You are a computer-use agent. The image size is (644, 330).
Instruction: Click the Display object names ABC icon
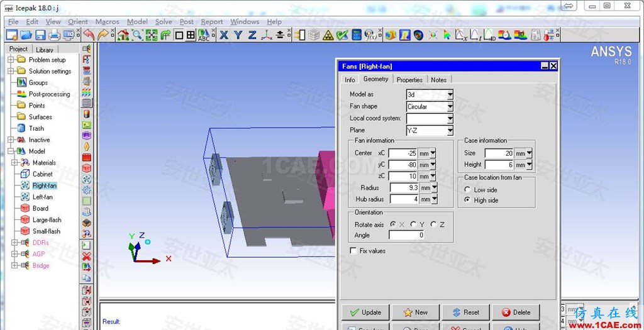[x=204, y=35]
